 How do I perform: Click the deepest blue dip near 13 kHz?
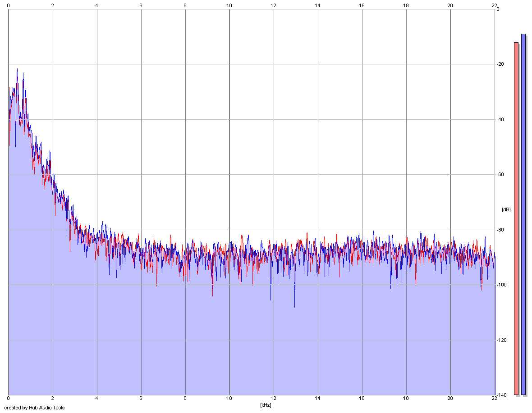(x=294, y=306)
